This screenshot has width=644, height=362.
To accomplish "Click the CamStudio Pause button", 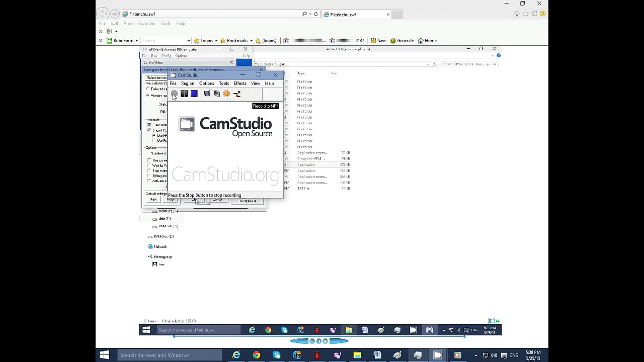I will coord(184,94).
